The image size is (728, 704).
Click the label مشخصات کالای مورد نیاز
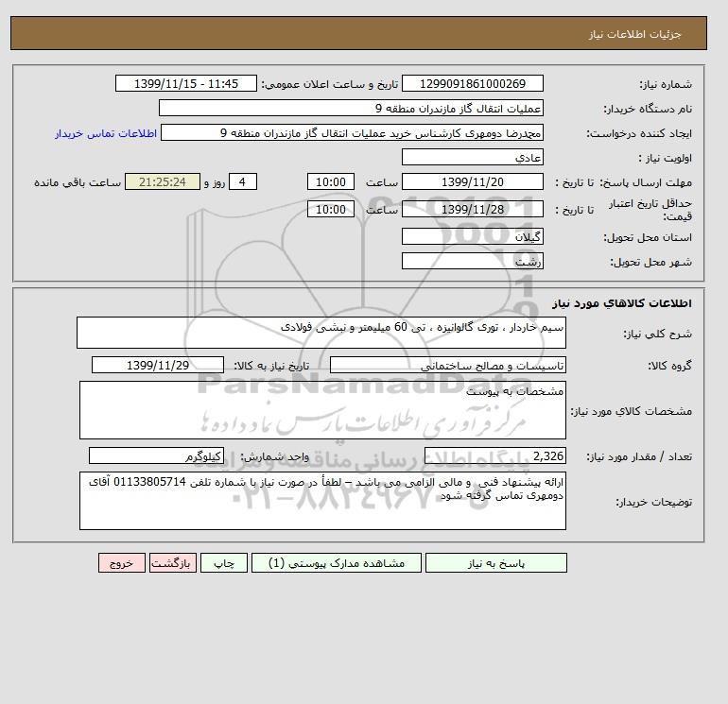(632, 411)
